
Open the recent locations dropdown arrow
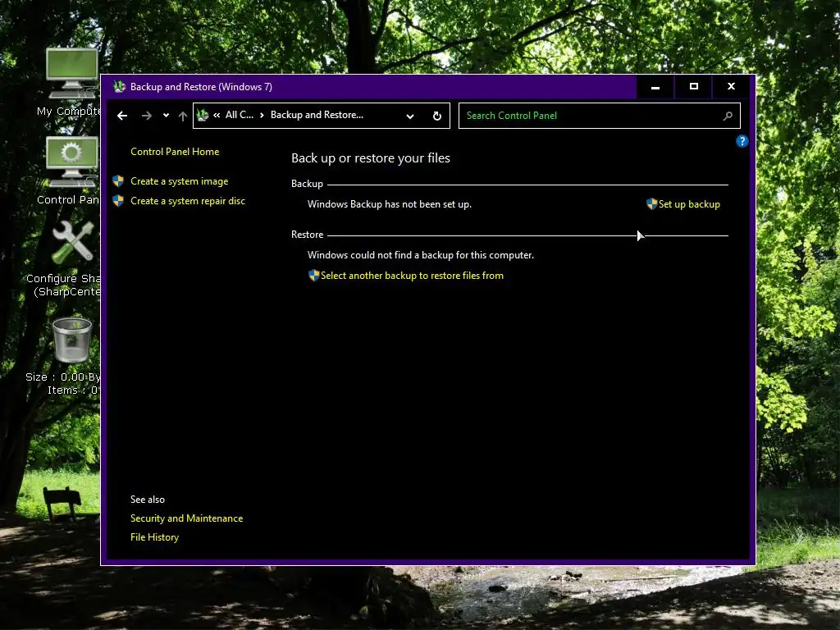[x=166, y=116]
